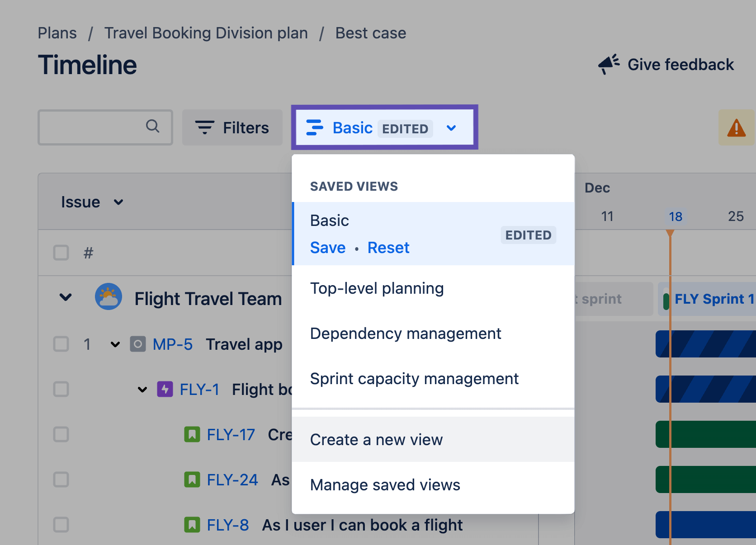Image resolution: width=756 pixels, height=545 pixels.
Task: Select the checkbox in the # header row
Action: [61, 253]
